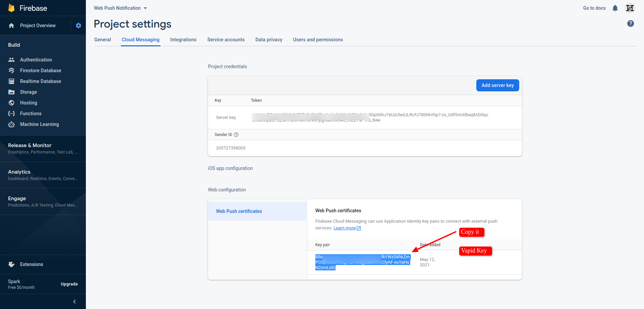The image size is (644, 309).
Task: Open Storage in the sidebar
Action: click(29, 92)
